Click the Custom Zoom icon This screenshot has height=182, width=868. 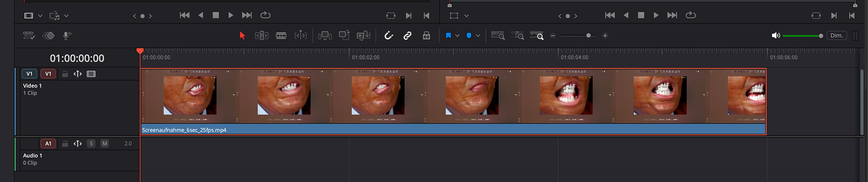coord(537,36)
